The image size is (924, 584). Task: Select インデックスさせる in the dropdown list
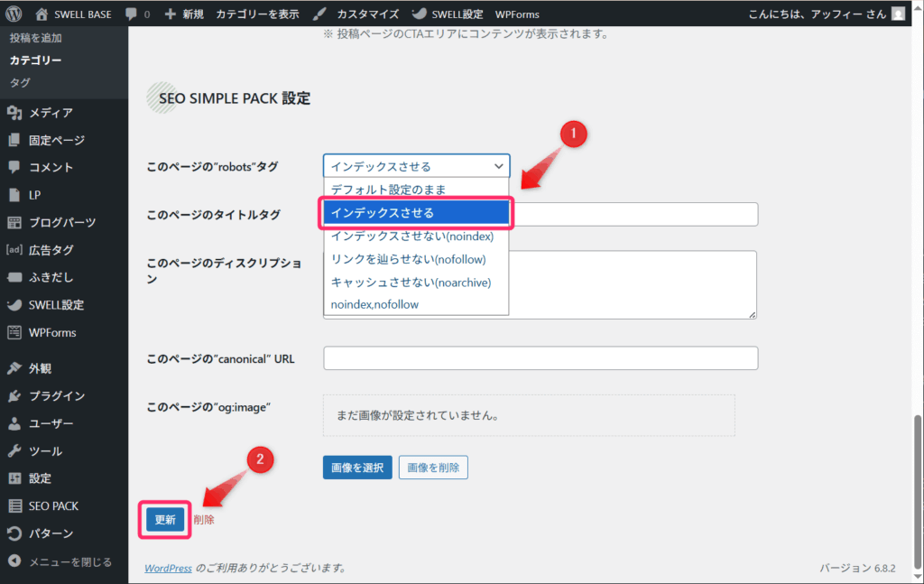pos(416,213)
